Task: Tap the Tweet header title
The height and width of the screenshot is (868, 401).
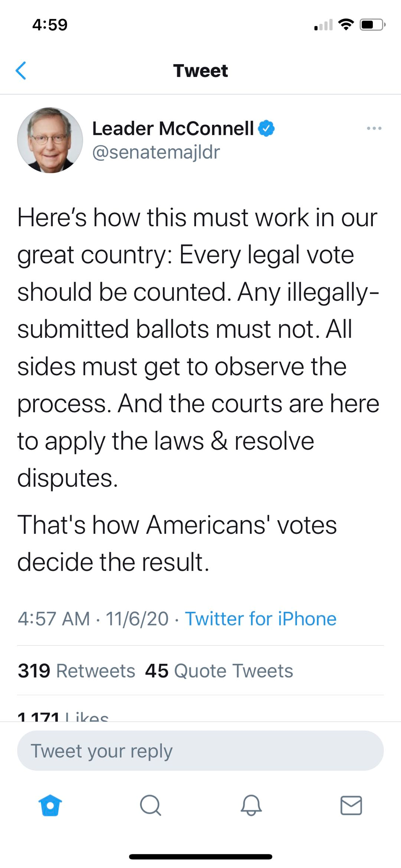Action: click(x=200, y=71)
